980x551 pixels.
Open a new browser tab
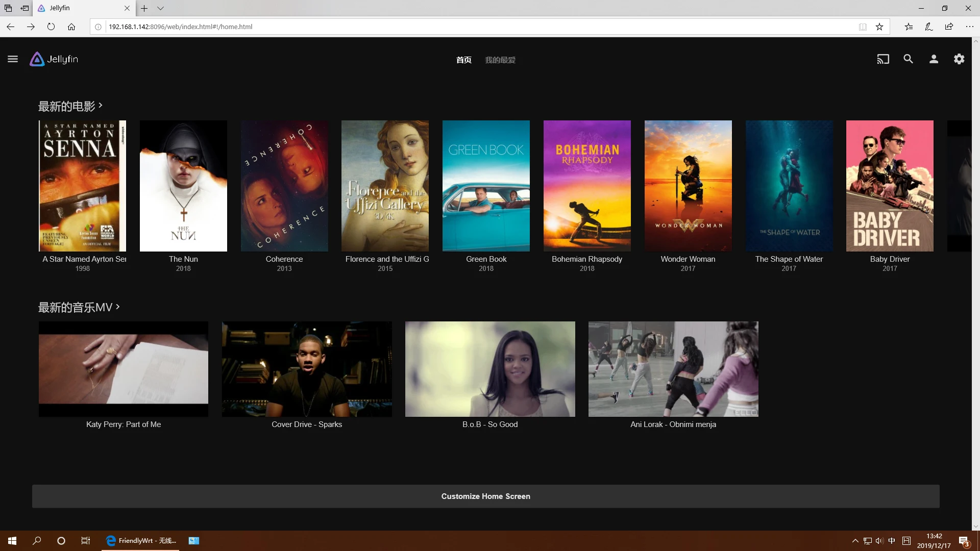pyautogui.click(x=144, y=8)
